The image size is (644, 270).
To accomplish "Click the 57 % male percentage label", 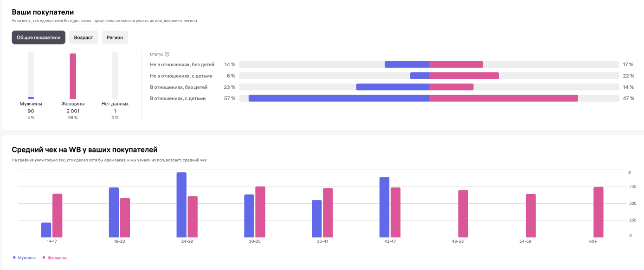I will tap(230, 98).
